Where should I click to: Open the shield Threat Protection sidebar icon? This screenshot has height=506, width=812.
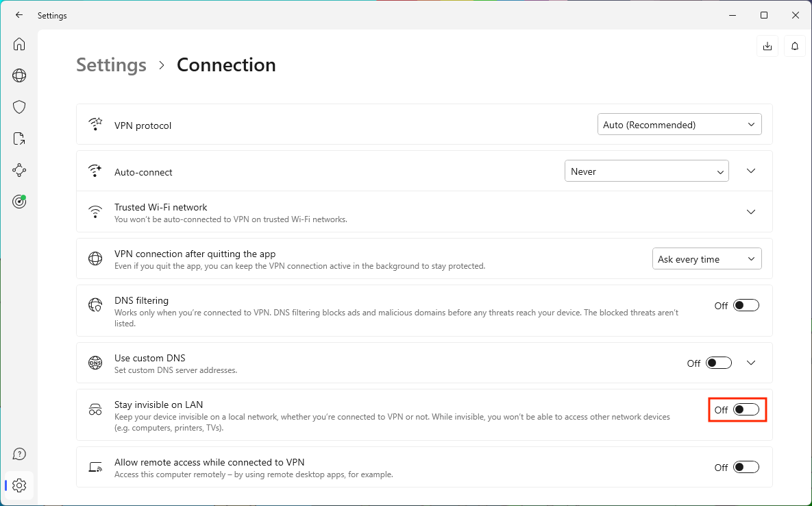pos(19,107)
